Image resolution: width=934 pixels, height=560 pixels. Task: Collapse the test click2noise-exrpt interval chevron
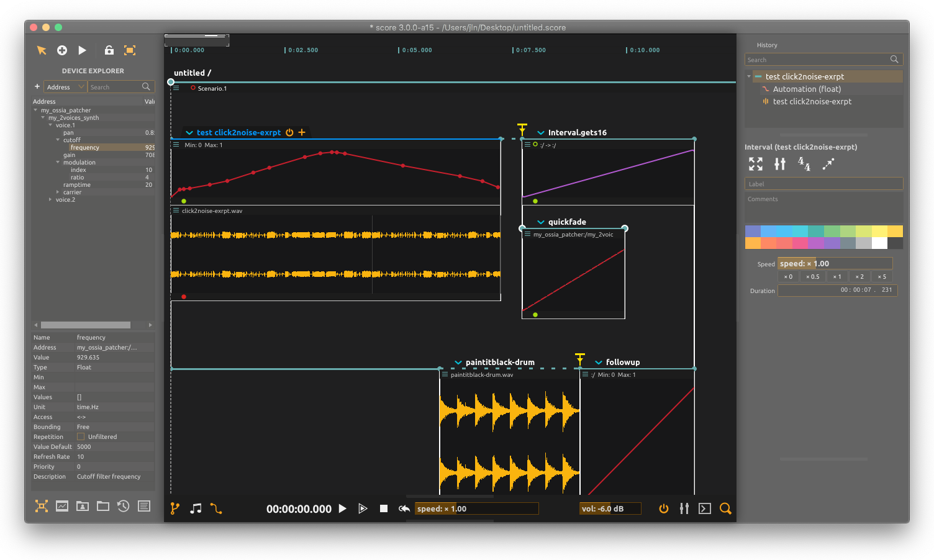[189, 132]
